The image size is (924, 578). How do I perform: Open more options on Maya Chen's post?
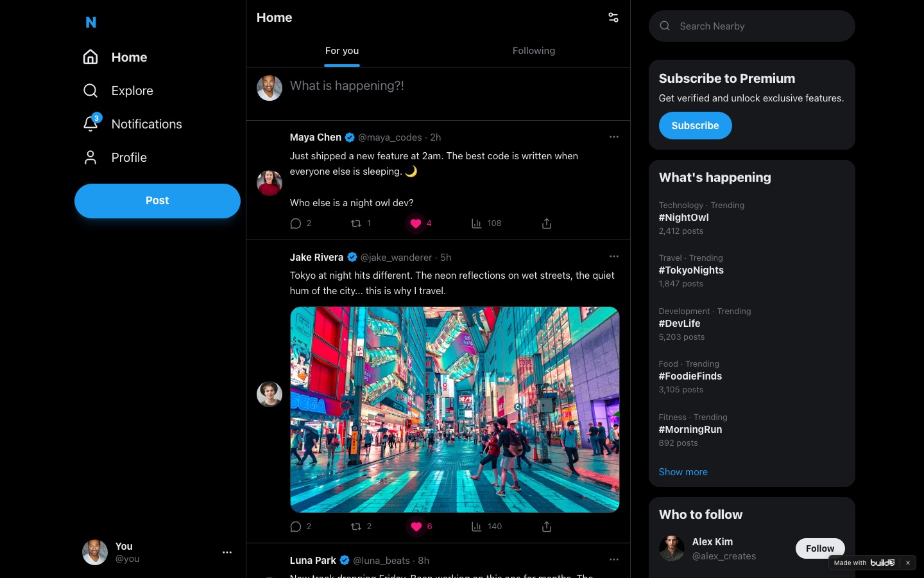point(614,137)
